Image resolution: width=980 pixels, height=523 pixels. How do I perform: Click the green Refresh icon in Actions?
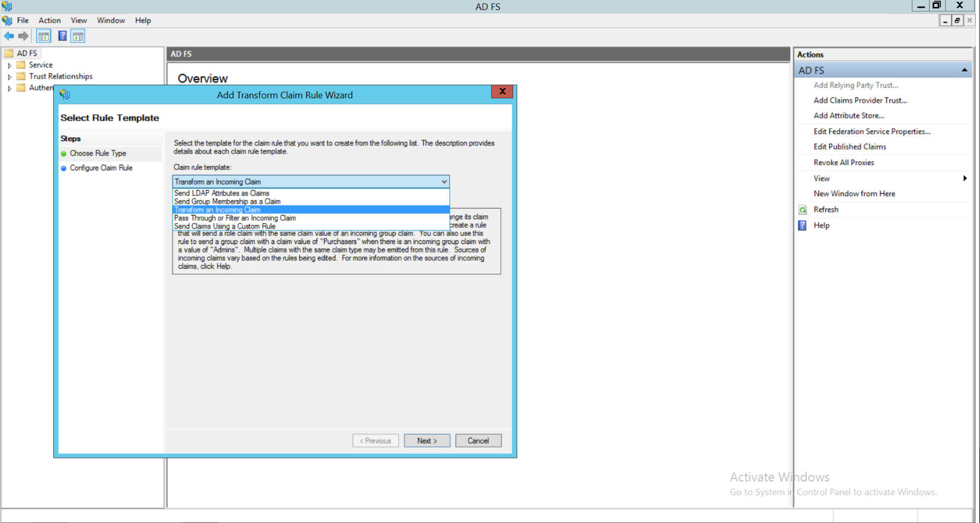click(x=803, y=210)
